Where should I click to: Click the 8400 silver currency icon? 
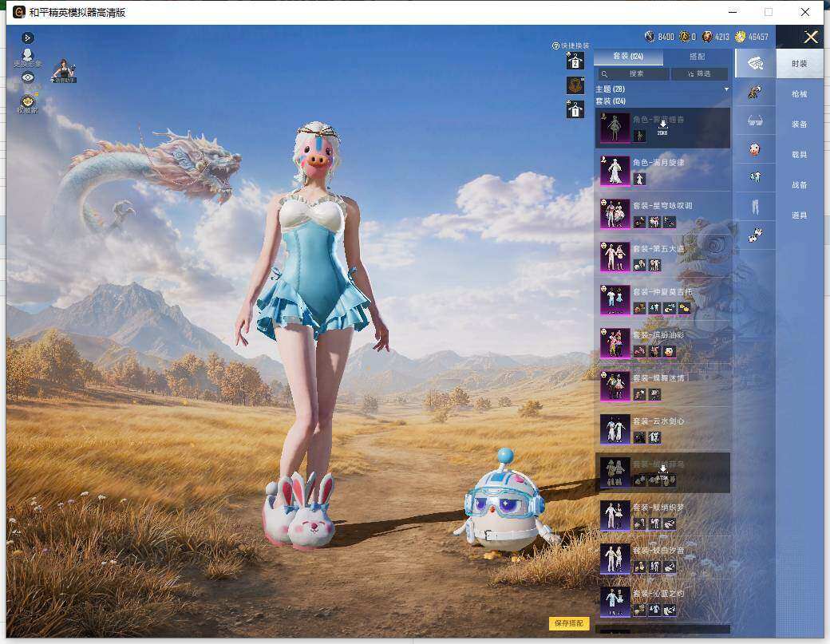point(650,36)
